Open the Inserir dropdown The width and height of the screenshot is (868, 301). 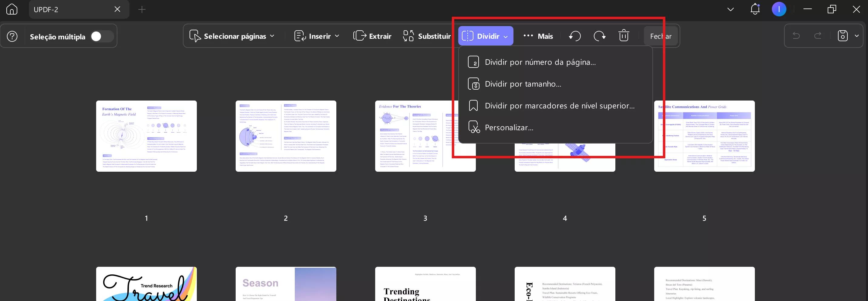pos(316,36)
